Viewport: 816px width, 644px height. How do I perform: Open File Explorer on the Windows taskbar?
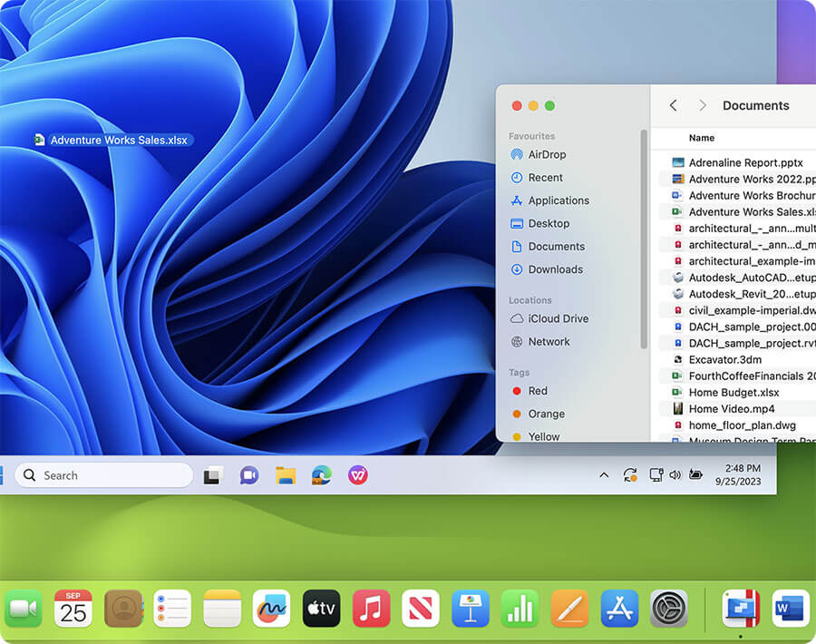click(286, 475)
